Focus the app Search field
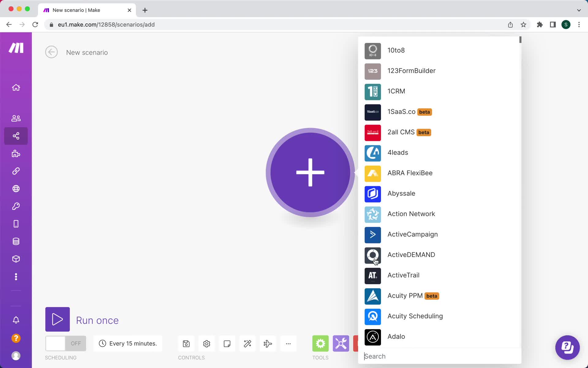 click(439, 356)
